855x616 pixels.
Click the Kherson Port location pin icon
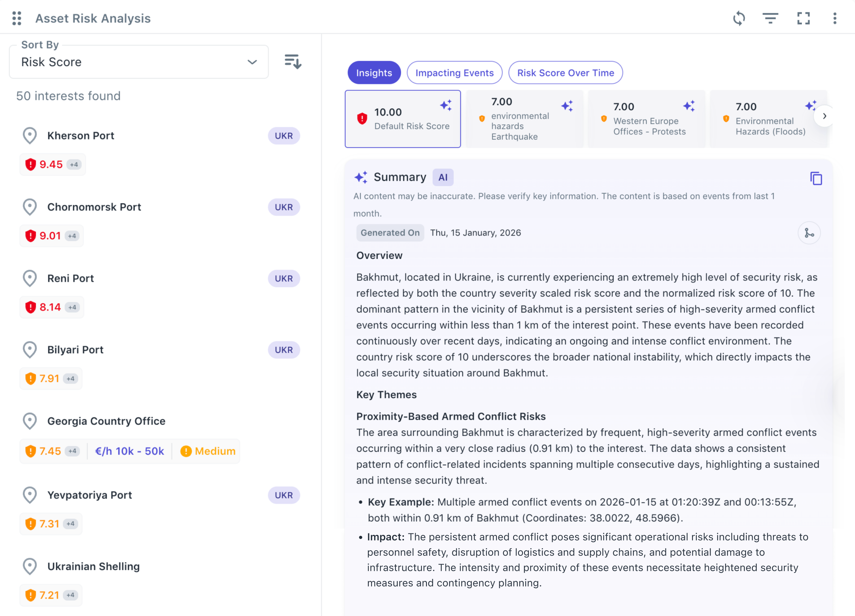tap(30, 136)
